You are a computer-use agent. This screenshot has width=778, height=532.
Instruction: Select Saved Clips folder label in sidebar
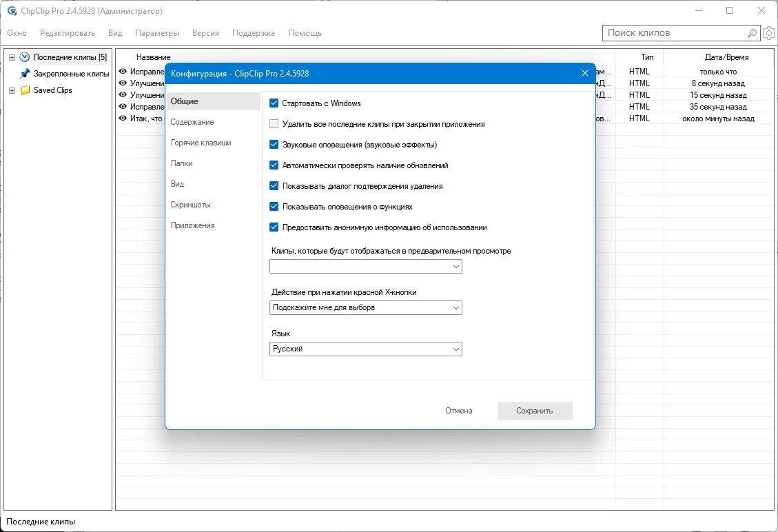tap(53, 90)
